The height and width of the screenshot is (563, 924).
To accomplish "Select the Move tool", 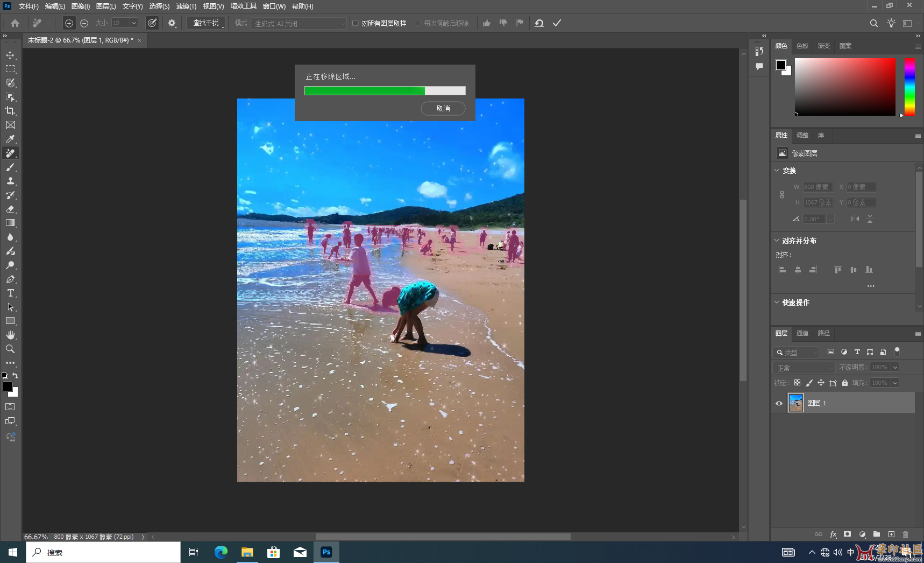I will [x=10, y=55].
